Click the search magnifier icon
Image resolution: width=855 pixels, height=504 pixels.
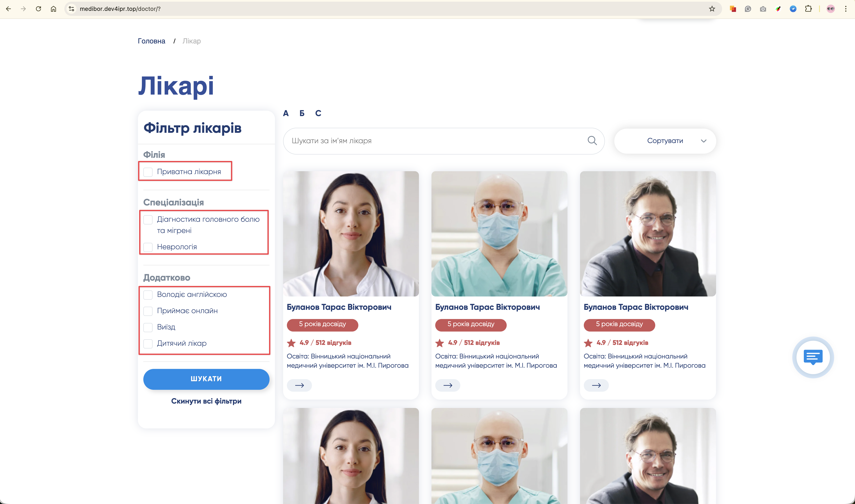click(x=592, y=140)
